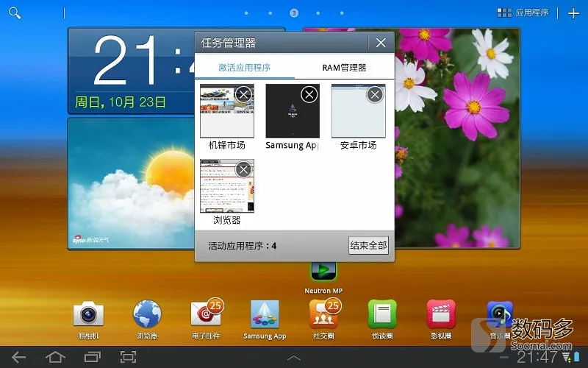Open the clock widget showing 21
Image resolution: width=588 pixels, height=368 pixels.
coord(132,71)
